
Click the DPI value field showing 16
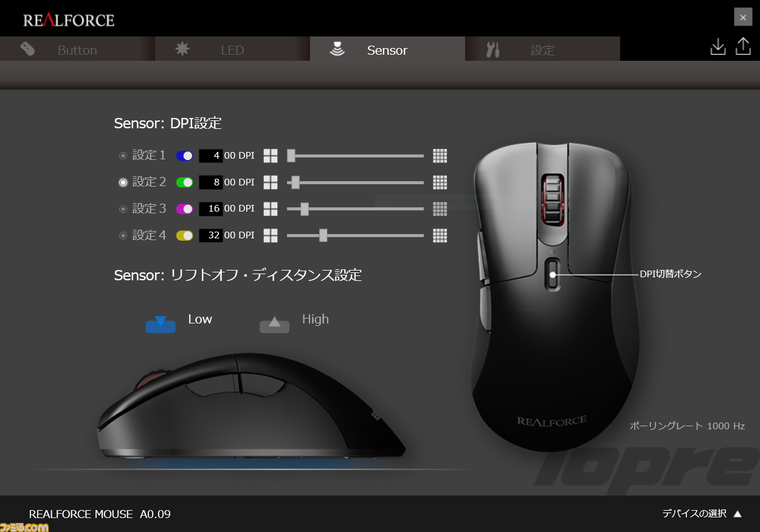click(x=211, y=209)
